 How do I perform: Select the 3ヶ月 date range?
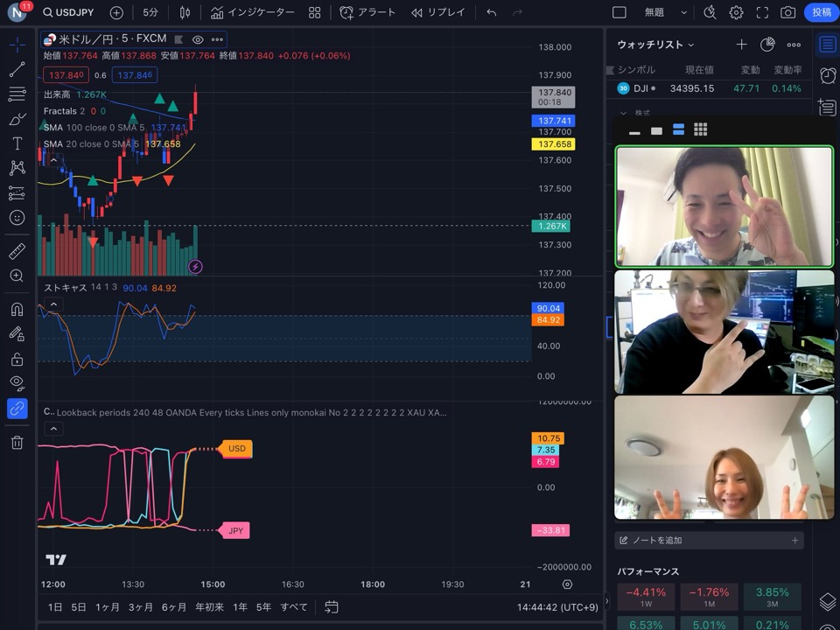click(140, 606)
